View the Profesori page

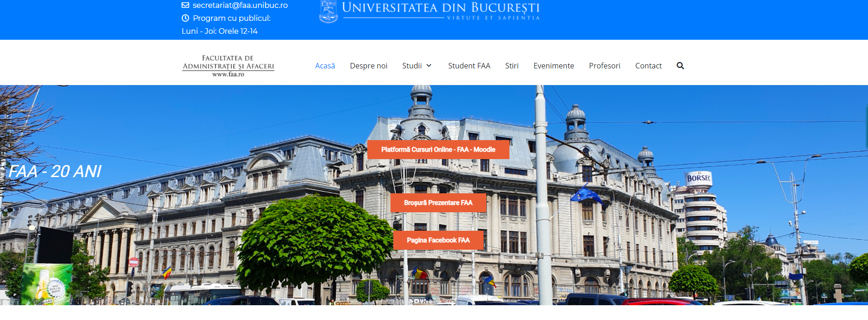(604, 66)
